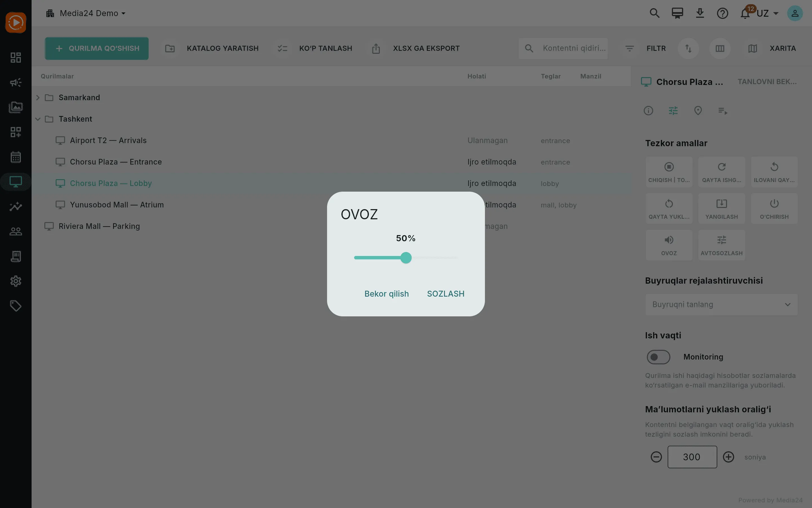Click the display devices icon in top bar
The height and width of the screenshot is (508, 812).
[677, 14]
